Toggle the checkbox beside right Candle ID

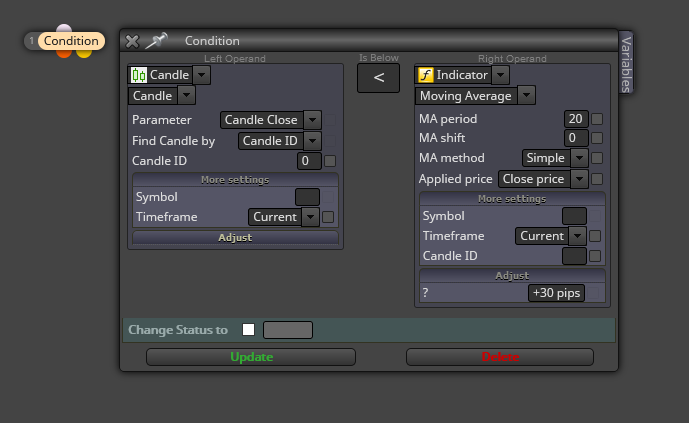595,256
